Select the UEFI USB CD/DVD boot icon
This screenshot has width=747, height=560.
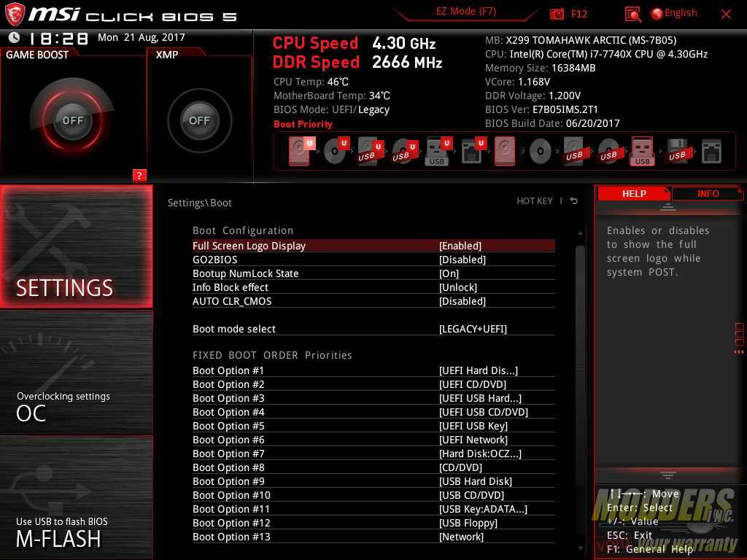coord(405,151)
